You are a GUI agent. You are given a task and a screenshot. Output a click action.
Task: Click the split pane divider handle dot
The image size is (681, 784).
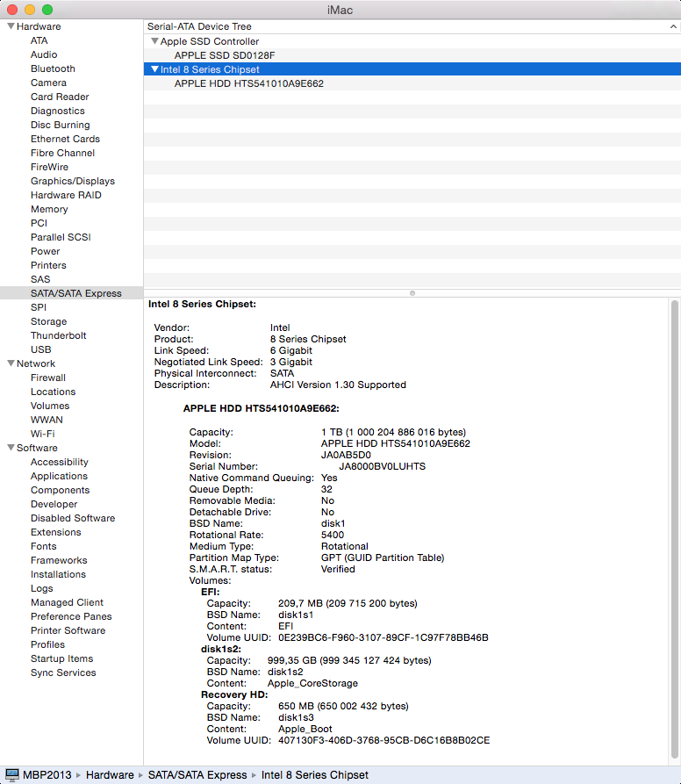click(x=412, y=293)
